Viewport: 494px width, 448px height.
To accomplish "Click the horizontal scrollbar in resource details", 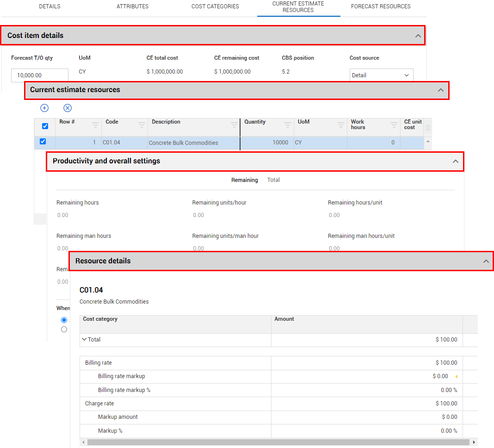I will pyautogui.click(x=278, y=442).
